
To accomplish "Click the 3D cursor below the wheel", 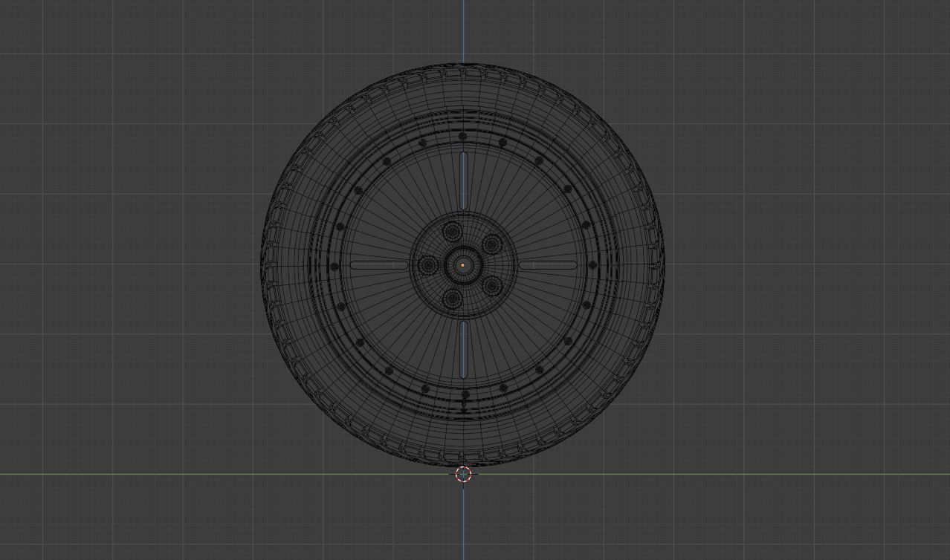I will [x=463, y=474].
